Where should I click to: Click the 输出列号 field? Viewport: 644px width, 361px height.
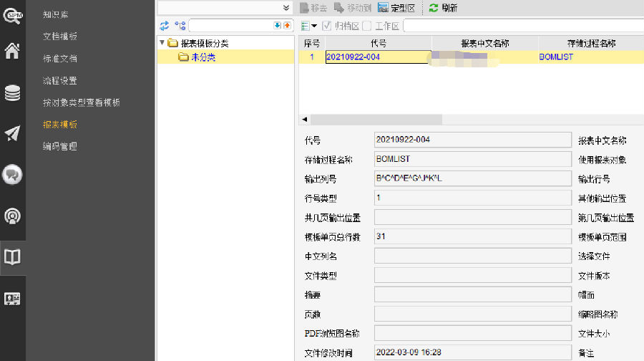(x=473, y=178)
